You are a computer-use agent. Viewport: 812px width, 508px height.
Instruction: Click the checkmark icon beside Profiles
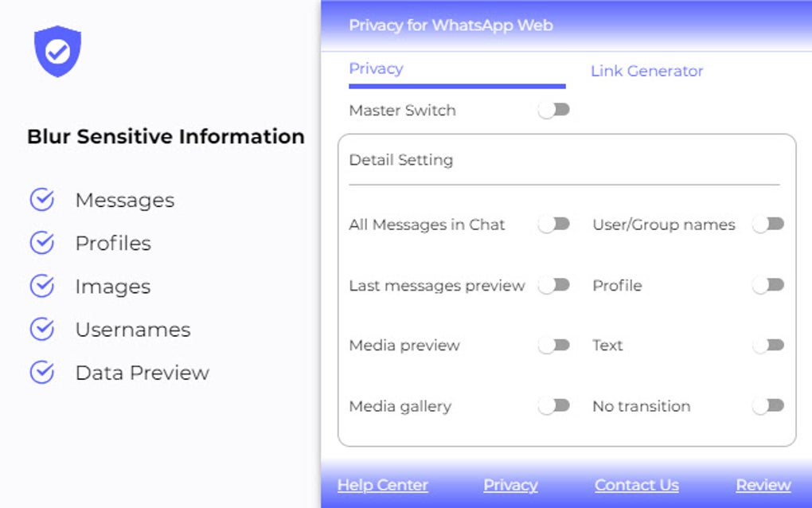click(42, 243)
